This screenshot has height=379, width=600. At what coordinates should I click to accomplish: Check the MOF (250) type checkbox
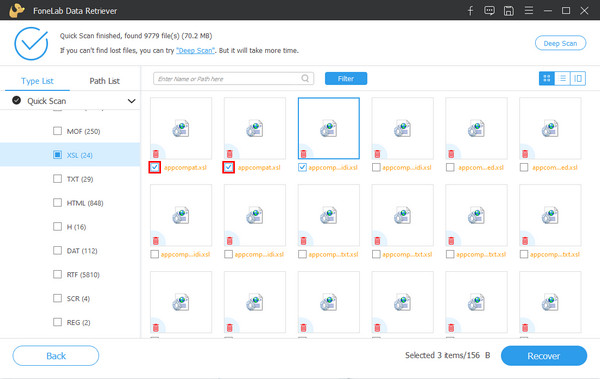coord(57,131)
